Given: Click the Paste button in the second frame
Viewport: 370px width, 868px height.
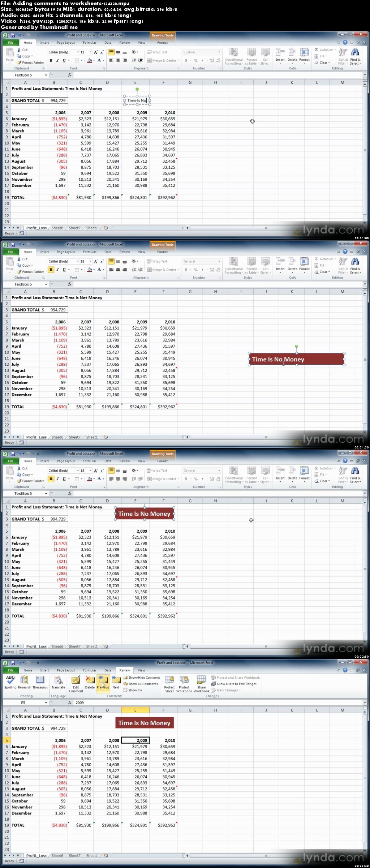Looking at the screenshot, I should [10, 265].
